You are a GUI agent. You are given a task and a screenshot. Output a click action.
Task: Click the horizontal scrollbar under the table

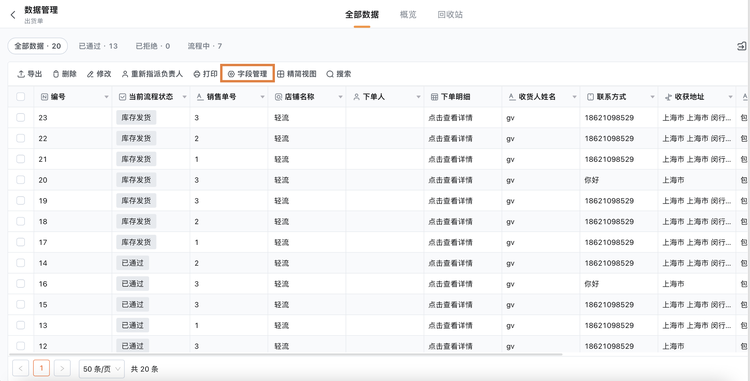click(x=286, y=355)
